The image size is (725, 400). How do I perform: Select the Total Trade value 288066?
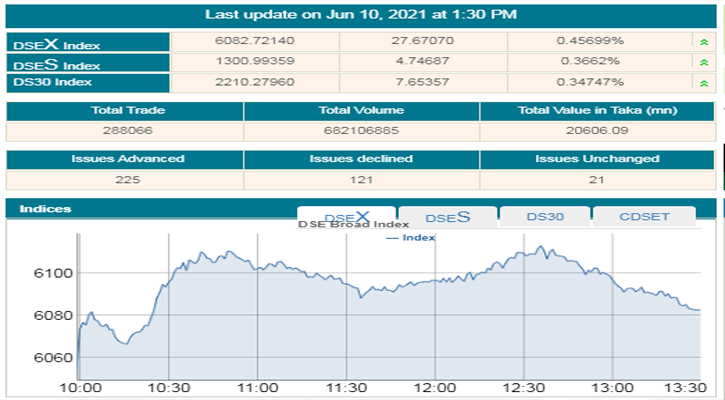[x=125, y=130]
